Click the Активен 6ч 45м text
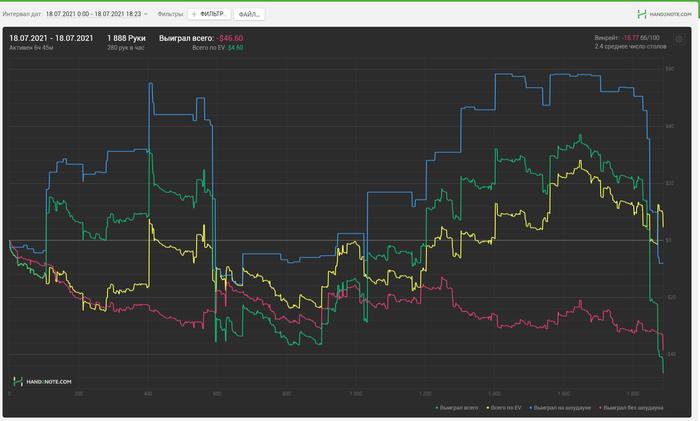Image resolution: width=700 pixels, height=421 pixels. click(31, 48)
